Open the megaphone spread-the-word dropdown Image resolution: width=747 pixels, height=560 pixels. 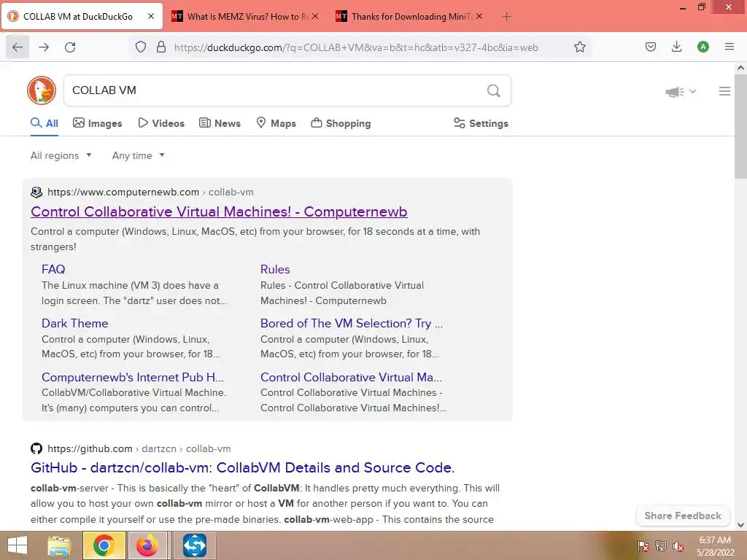681,91
